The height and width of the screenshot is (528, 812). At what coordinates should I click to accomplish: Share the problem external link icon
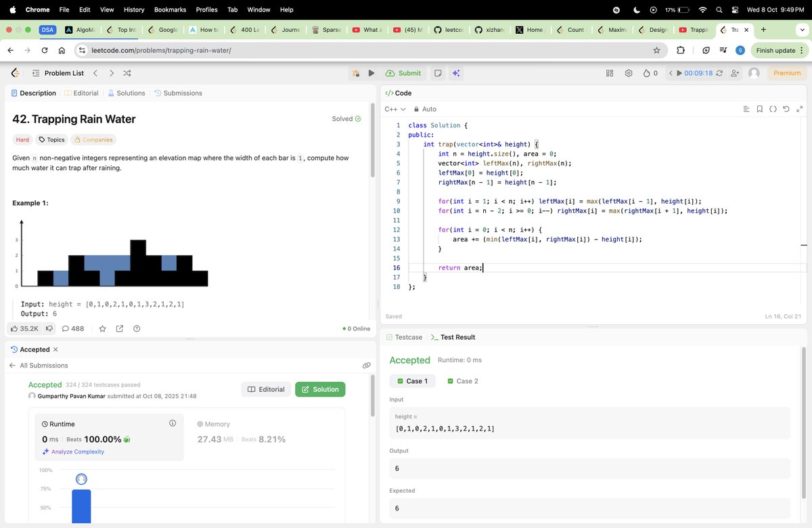coord(120,329)
